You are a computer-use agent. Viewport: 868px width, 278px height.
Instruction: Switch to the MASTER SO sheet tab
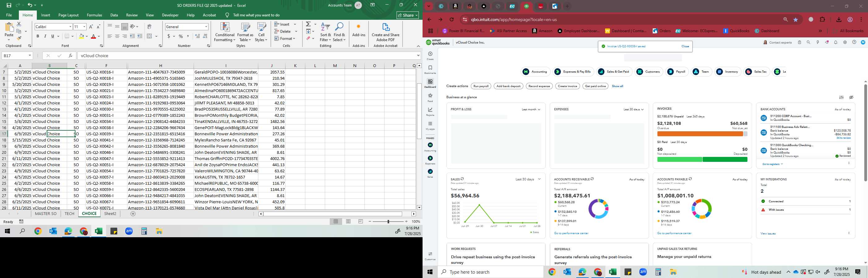(x=46, y=214)
